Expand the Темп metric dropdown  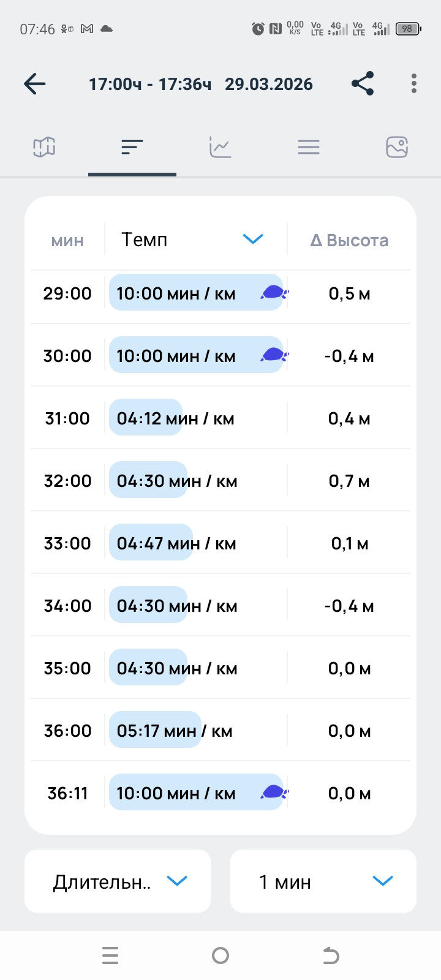click(x=195, y=239)
